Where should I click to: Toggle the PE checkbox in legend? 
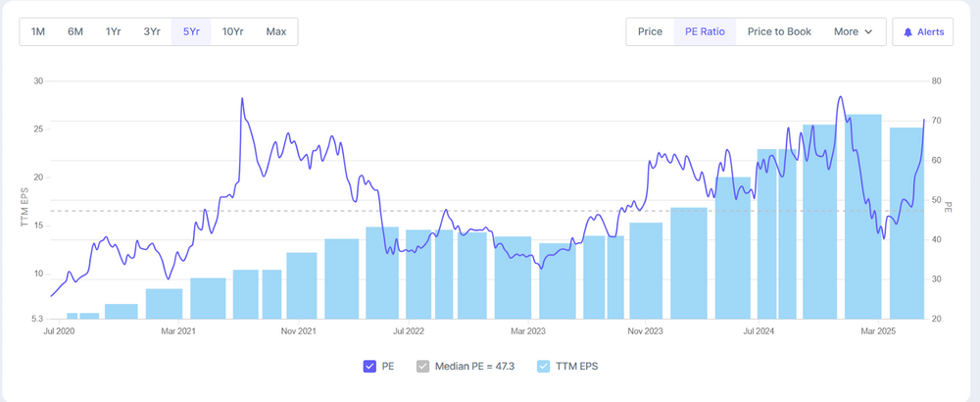tap(369, 367)
